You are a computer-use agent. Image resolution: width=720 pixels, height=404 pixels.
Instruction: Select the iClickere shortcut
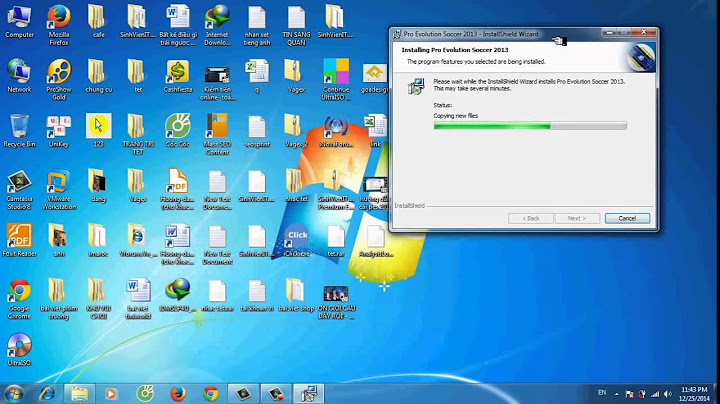(x=296, y=240)
